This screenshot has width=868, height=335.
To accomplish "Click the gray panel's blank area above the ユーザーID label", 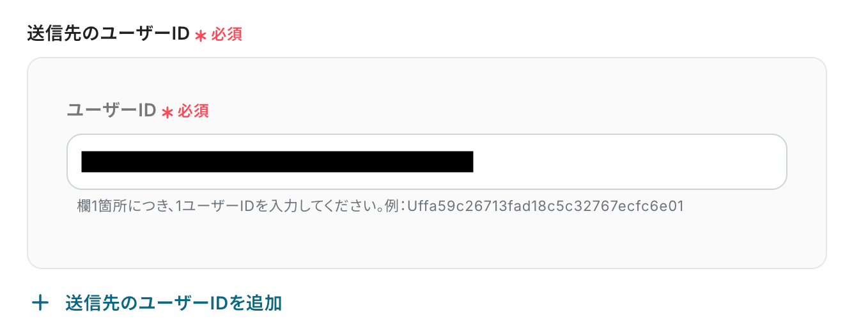I will coord(427,79).
